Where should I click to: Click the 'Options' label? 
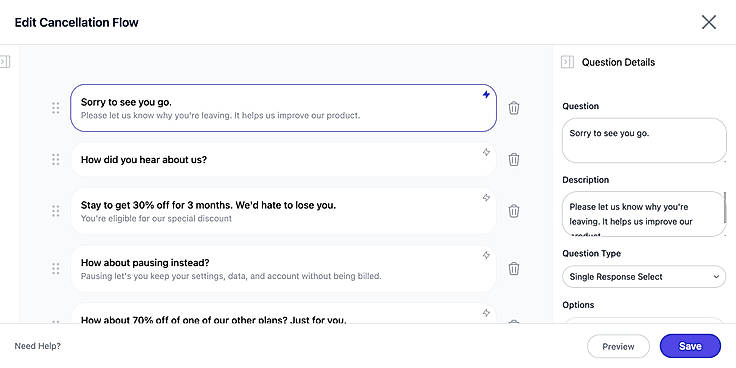coord(578,305)
